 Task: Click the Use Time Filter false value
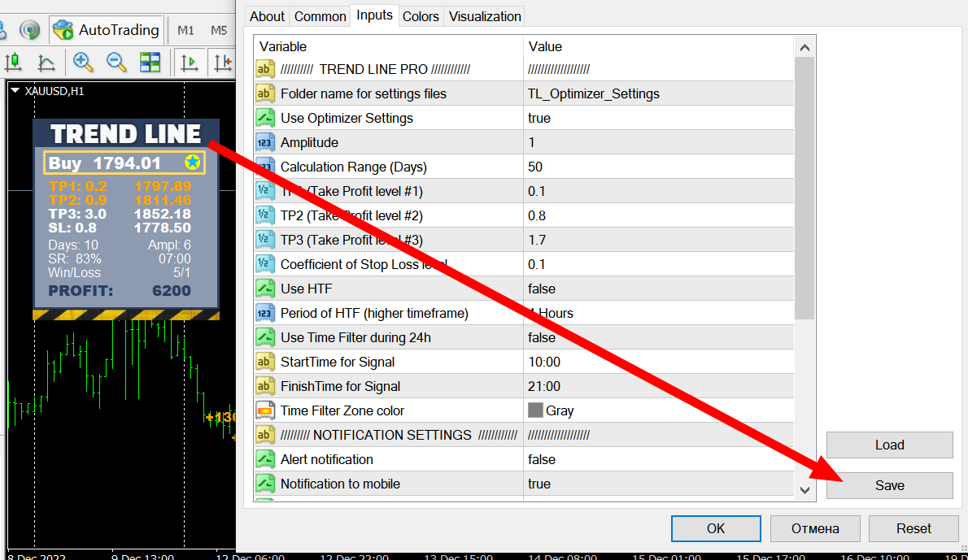(658, 337)
